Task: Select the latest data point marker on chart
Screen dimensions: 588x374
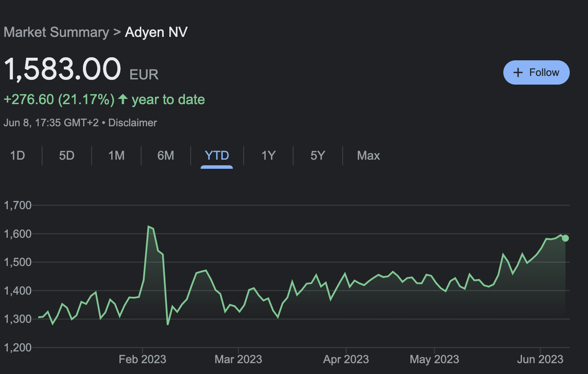Action: (565, 238)
